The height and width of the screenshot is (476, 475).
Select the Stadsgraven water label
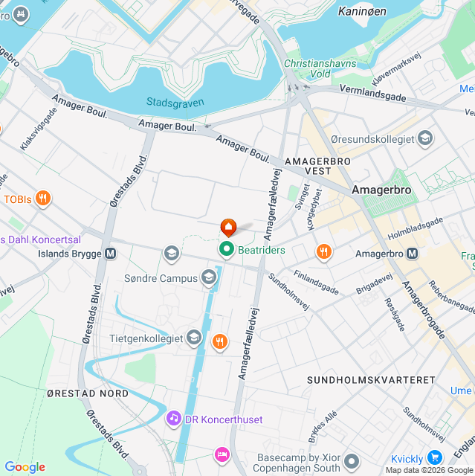pos(175,103)
